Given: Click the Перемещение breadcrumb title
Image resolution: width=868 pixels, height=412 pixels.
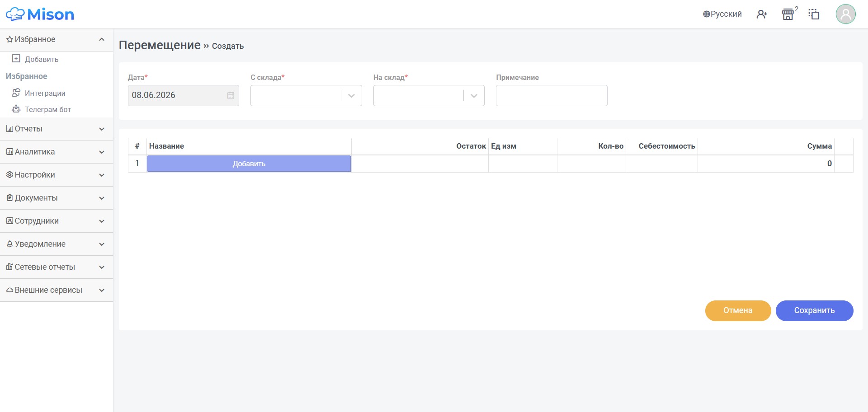Looking at the screenshot, I should point(160,45).
